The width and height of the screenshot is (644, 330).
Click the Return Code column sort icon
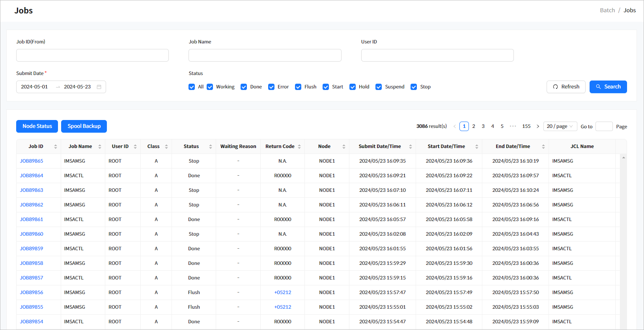(x=299, y=146)
